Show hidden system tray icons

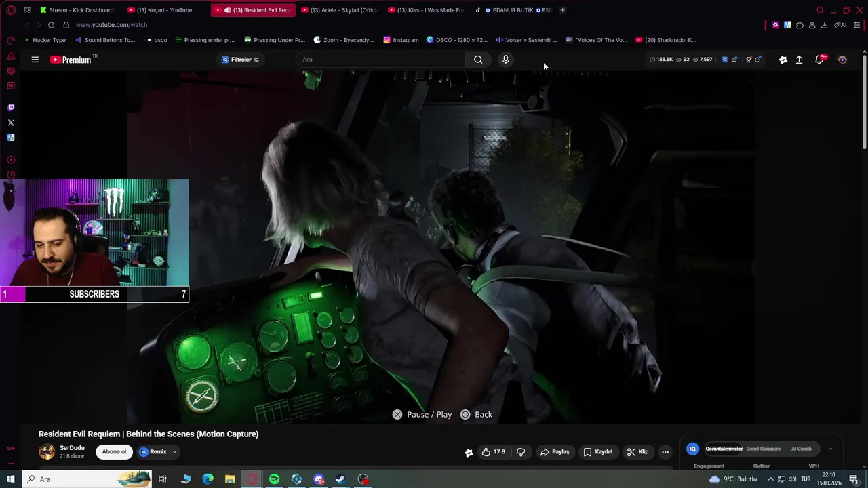click(x=770, y=479)
